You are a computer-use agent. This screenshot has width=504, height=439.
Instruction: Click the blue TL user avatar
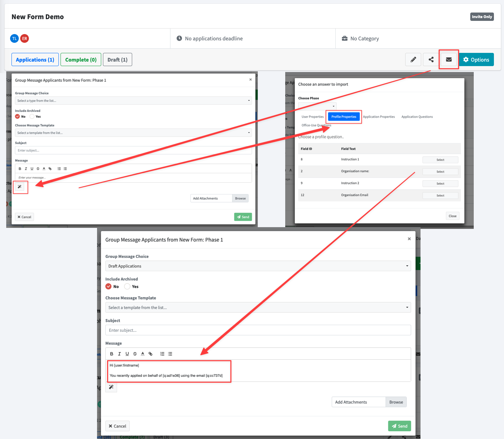[14, 39]
